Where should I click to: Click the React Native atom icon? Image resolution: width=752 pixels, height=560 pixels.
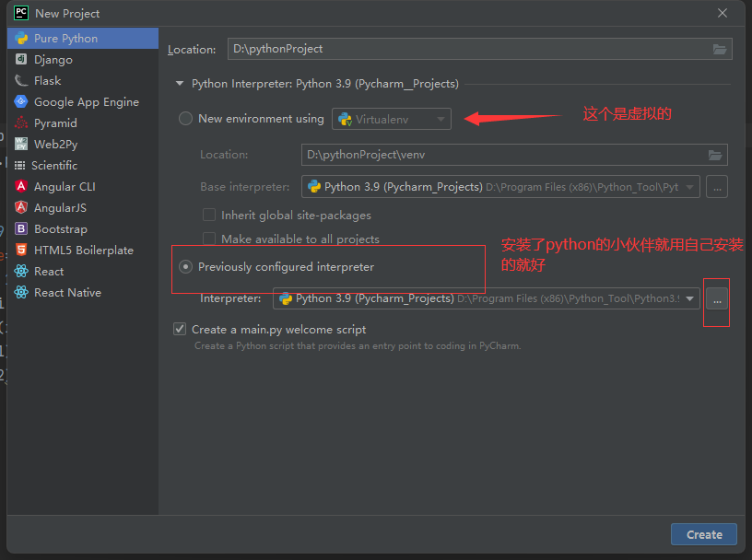point(21,292)
